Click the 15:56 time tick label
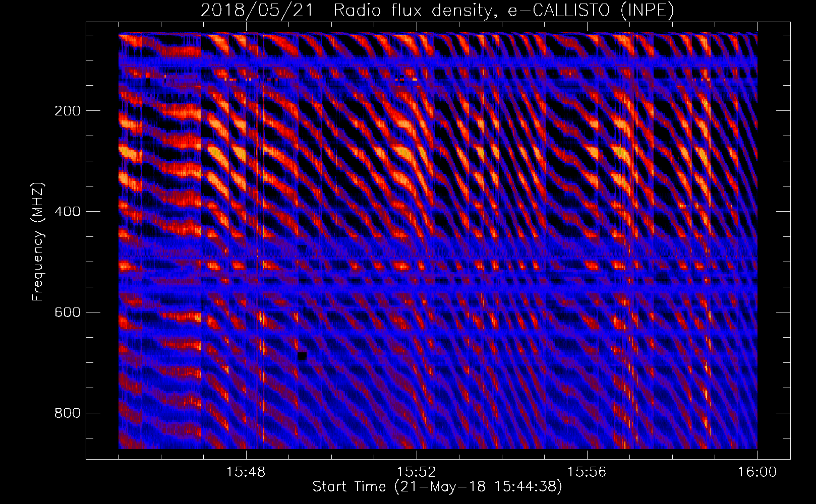 click(587, 472)
